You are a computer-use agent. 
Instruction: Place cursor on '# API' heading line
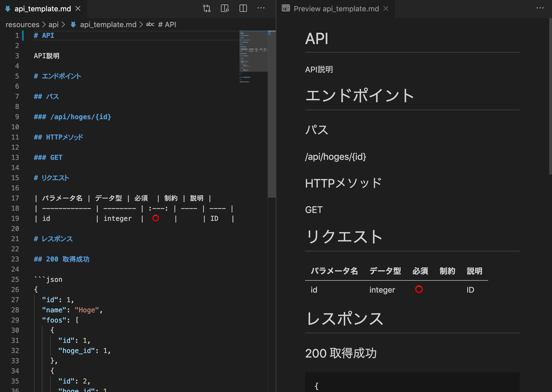(44, 35)
